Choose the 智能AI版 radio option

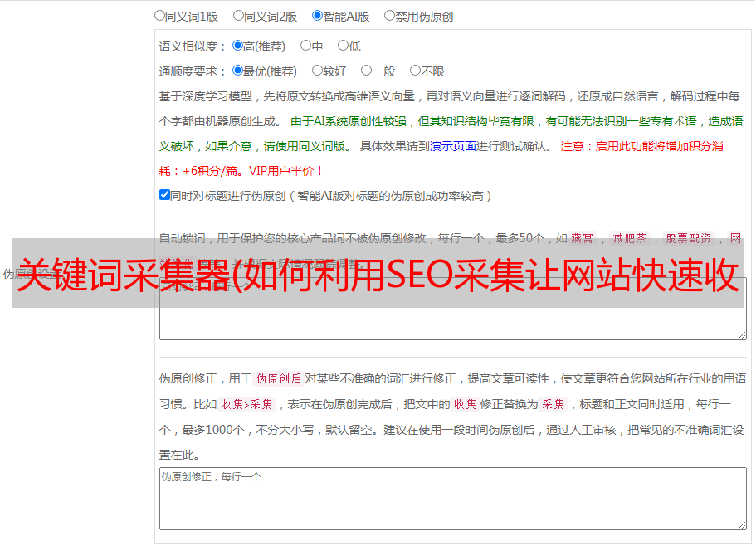point(317,16)
